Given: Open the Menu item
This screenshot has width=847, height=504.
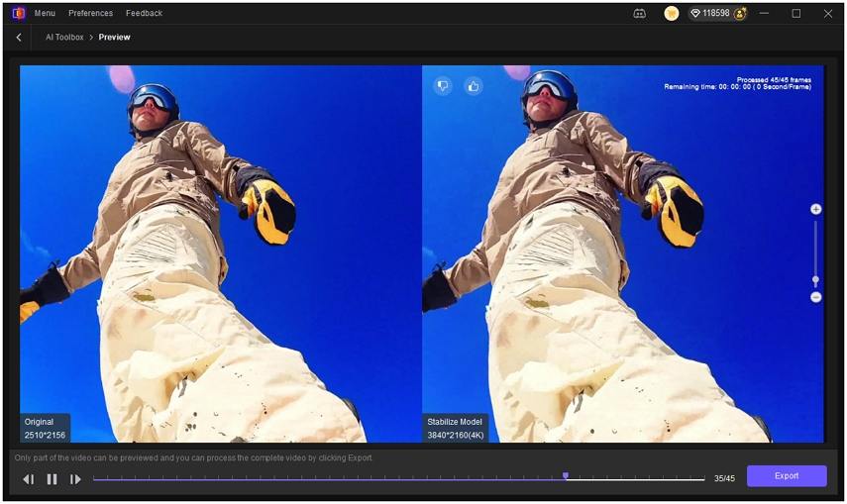Looking at the screenshot, I should pos(45,13).
